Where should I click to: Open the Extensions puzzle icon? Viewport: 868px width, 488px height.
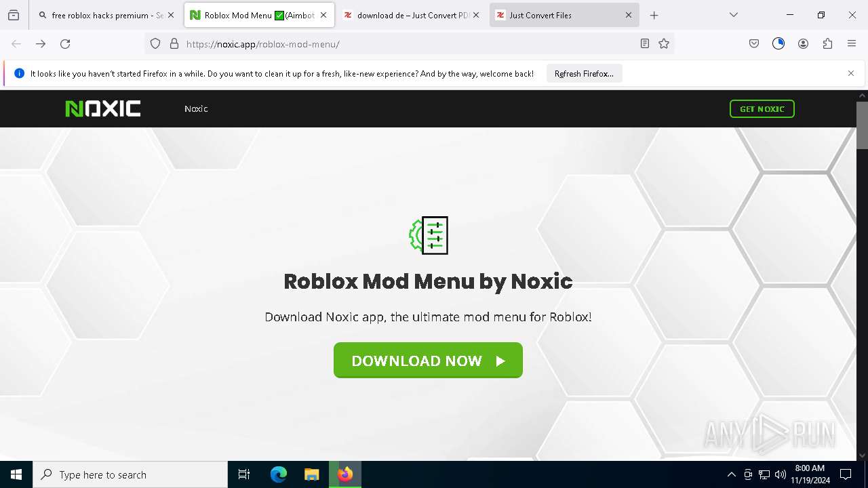point(827,43)
